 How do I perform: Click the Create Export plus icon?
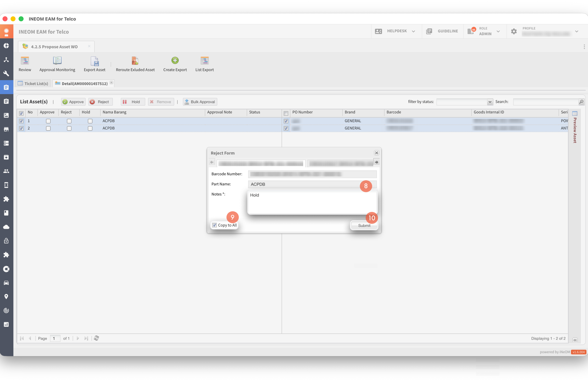(175, 60)
